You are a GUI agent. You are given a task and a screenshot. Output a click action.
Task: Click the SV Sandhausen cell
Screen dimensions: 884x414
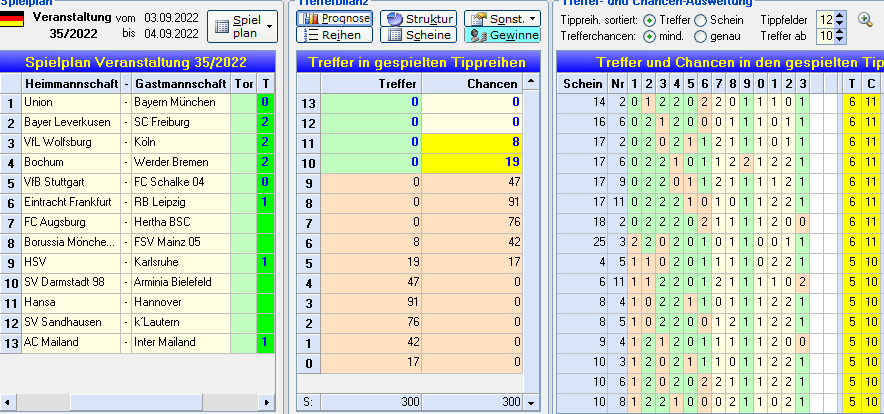pyautogui.click(x=71, y=323)
